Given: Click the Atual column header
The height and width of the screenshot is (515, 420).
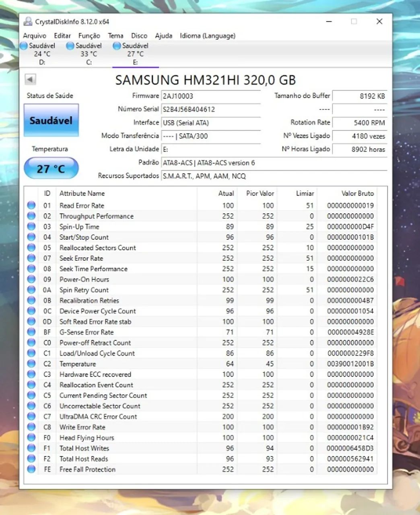Looking at the screenshot, I should click(217, 194).
